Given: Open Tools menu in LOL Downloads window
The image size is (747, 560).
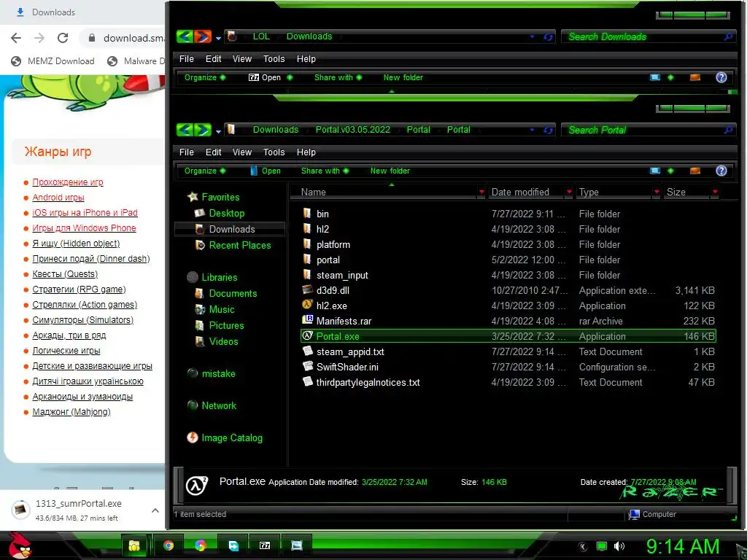Looking at the screenshot, I should tap(274, 59).
